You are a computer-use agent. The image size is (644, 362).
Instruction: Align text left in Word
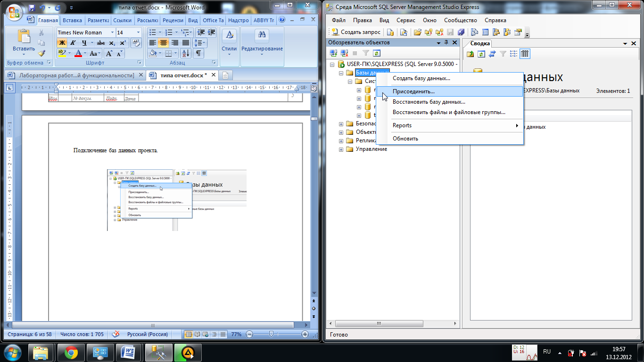(x=153, y=43)
